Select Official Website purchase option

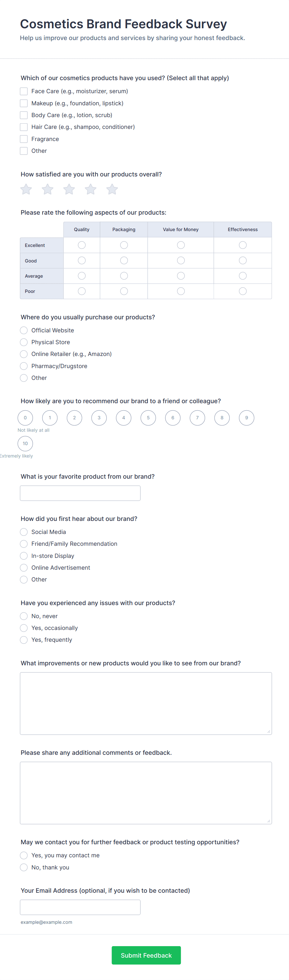pos(24,330)
